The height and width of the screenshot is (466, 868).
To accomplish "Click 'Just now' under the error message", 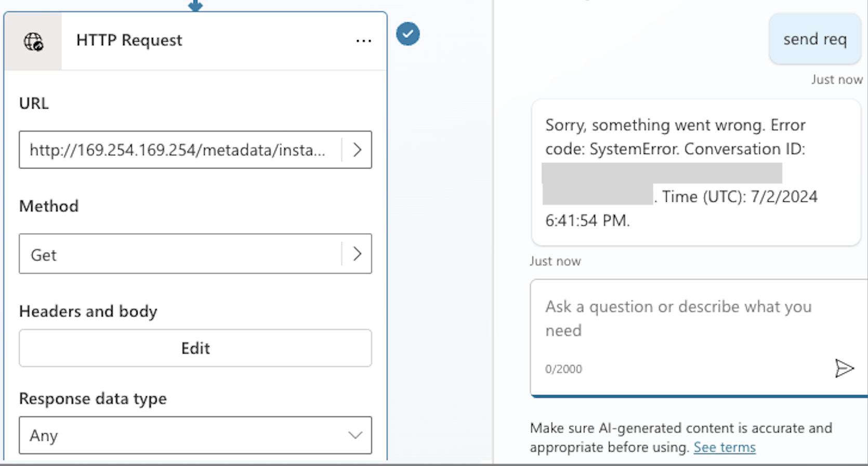I will point(555,261).
